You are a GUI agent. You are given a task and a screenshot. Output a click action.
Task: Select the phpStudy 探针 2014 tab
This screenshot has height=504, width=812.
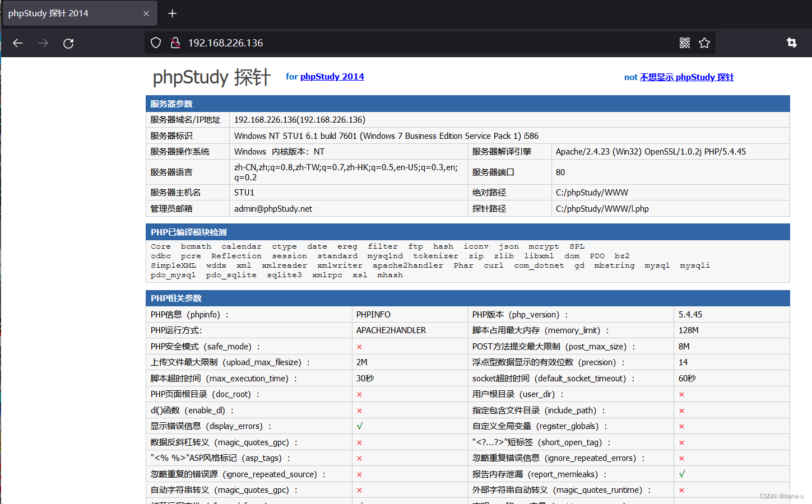click(x=80, y=13)
